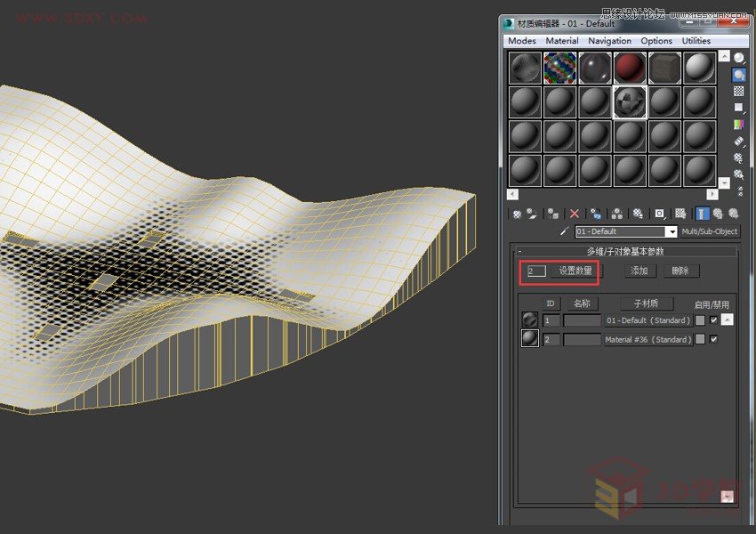The image size is (756, 534).
Task: Toggle the Backlight icon
Action: click(x=738, y=75)
